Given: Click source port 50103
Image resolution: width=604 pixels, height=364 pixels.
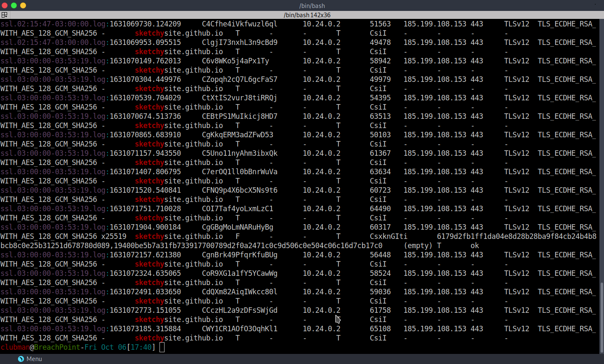Looking at the screenshot, I should point(380,135).
